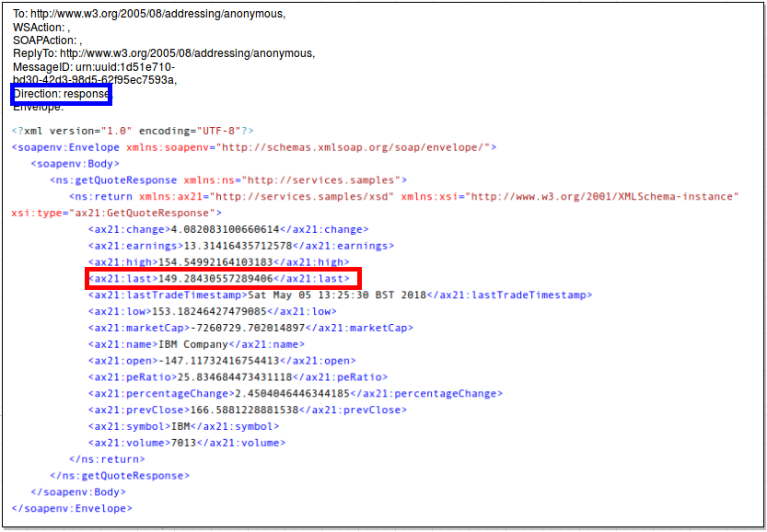Click the ax21:high element line
Screen dimensions: 767x532
(x=221, y=262)
